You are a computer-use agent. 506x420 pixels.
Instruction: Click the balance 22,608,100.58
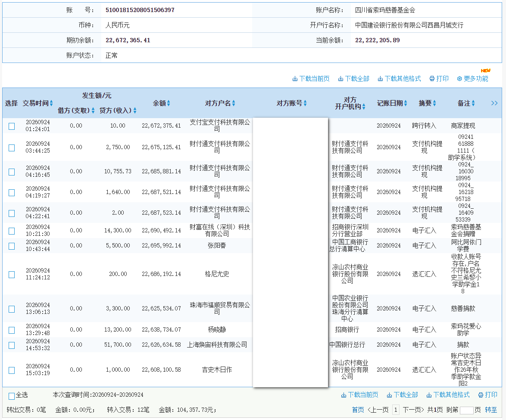coord(161,370)
